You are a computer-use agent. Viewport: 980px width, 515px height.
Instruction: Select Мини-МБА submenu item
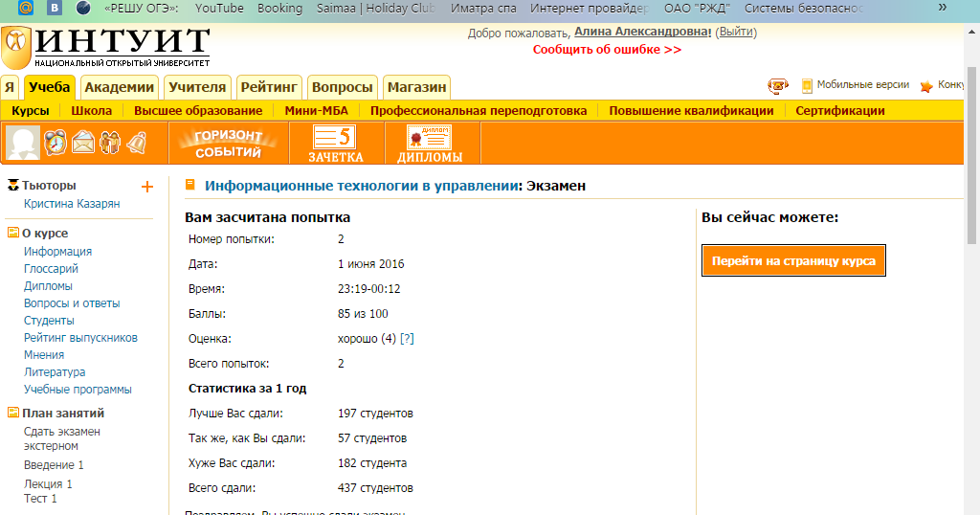[316, 111]
